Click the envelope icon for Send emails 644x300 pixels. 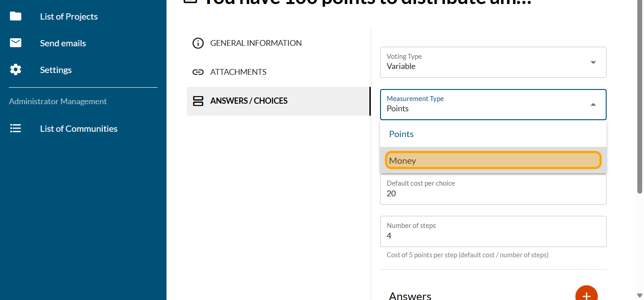[x=16, y=43]
